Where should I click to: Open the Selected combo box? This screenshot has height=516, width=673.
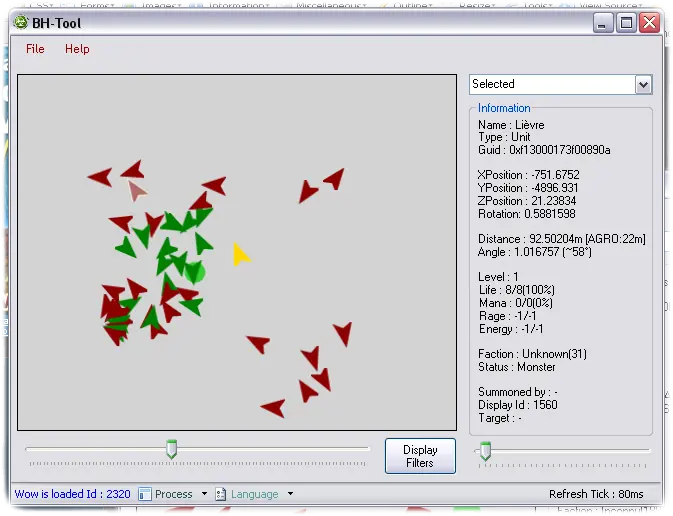643,85
